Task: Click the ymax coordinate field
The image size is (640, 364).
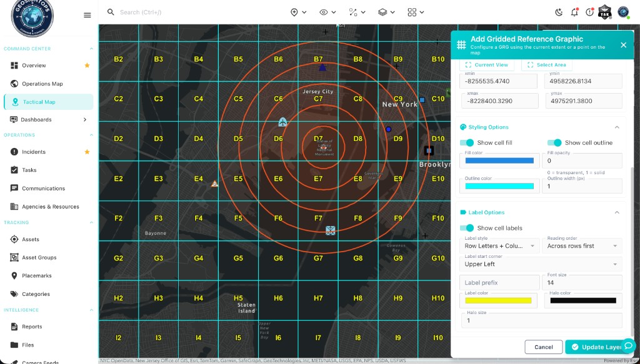Action: 583,101
